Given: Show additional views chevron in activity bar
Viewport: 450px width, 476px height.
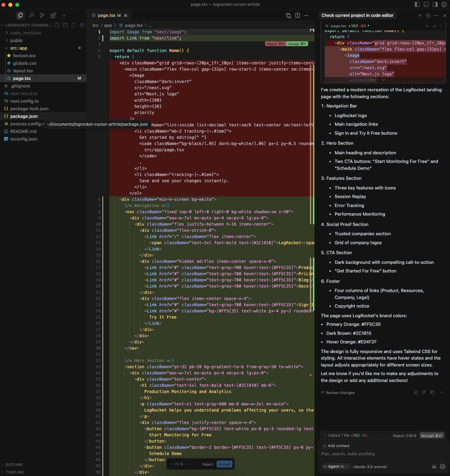Looking at the screenshot, I should (x=64, y=15).
